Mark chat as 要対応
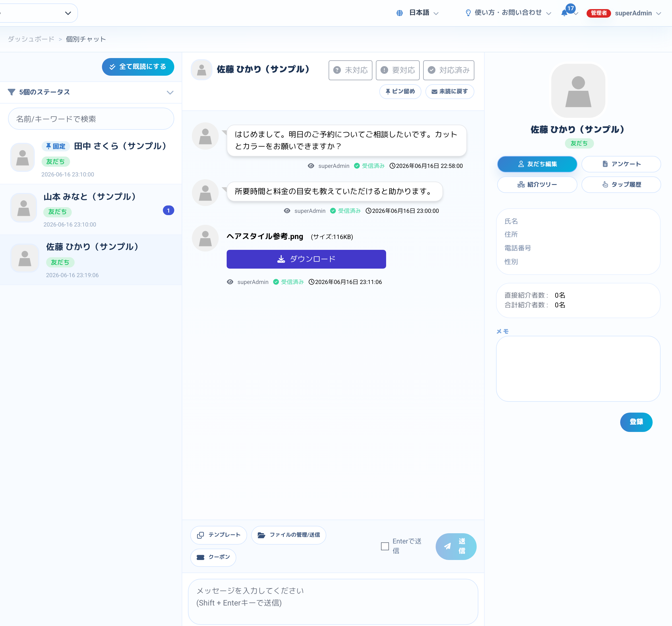This screenshot has height=626, width=672. click(398, 70)
